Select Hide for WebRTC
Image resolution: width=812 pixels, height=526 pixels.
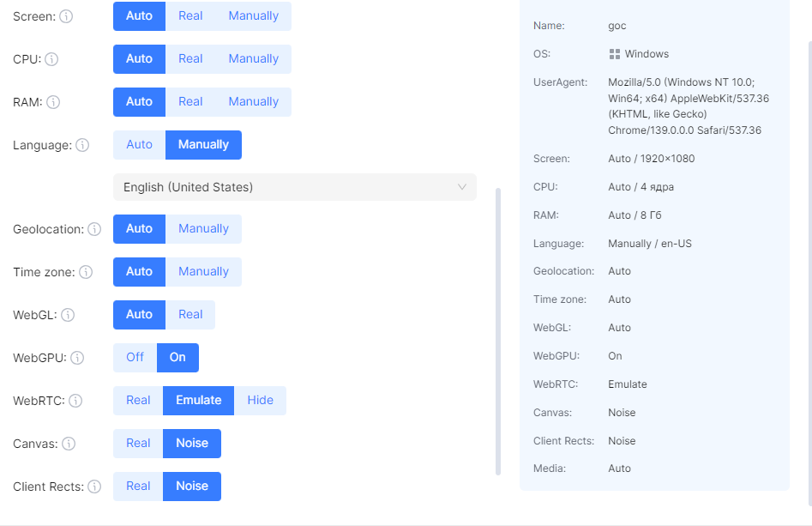[260, 401]
